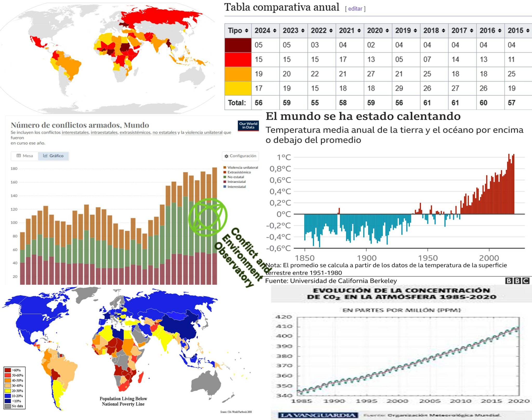Click the dark red conflict type swatch
This screenshot has height=420, width=532.
click(x=238, y=45)
